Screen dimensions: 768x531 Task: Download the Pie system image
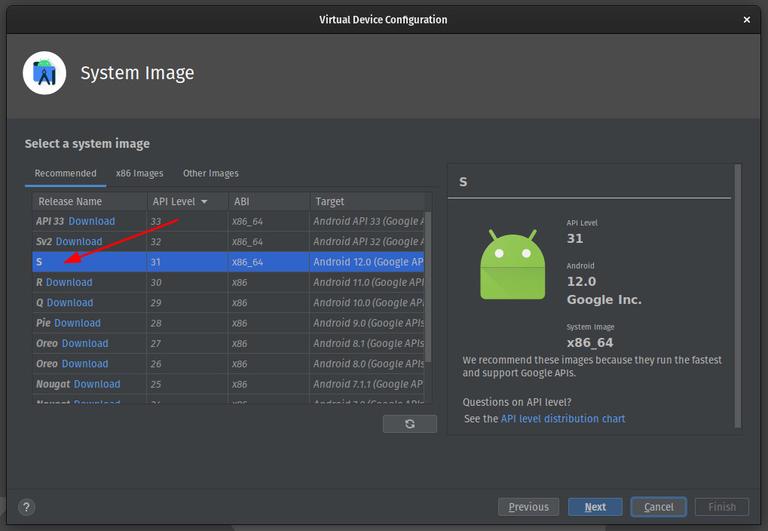pyautogui.click(x=77, y=323)
